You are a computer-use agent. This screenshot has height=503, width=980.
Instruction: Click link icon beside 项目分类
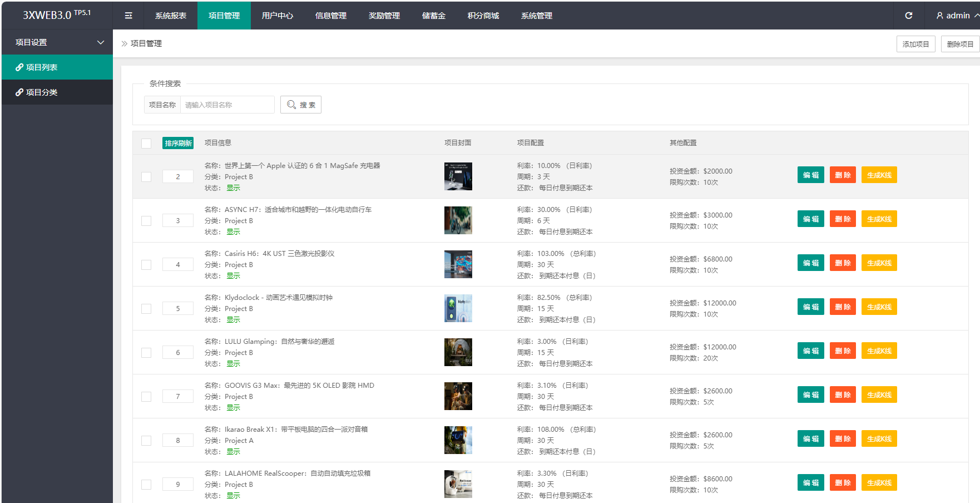click(x=19, y=92)
